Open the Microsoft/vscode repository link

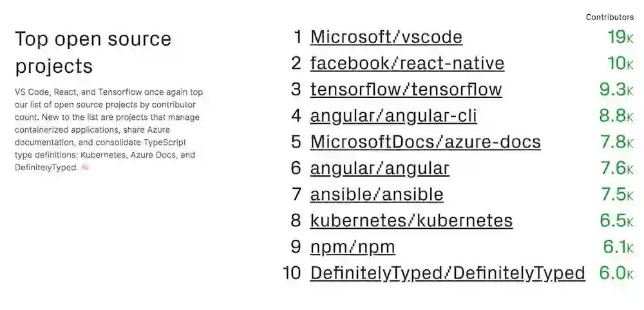(x=386, y=37)
